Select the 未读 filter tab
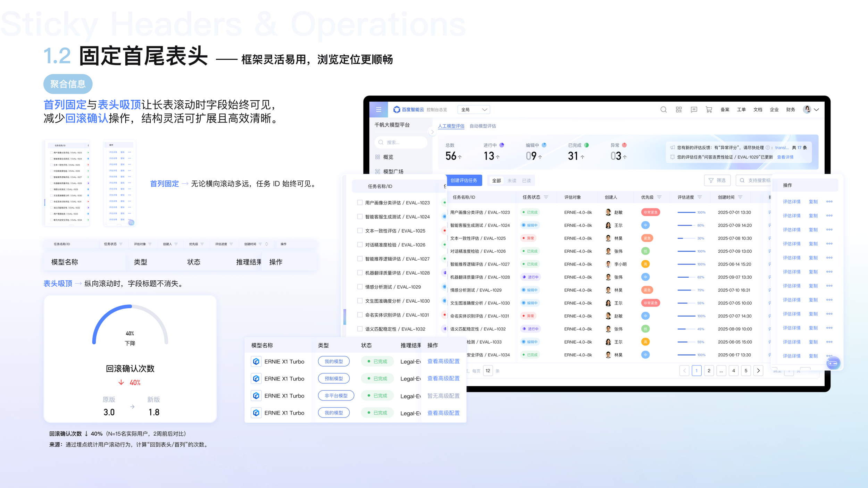868x488 pixels. (x=511, y=180)
